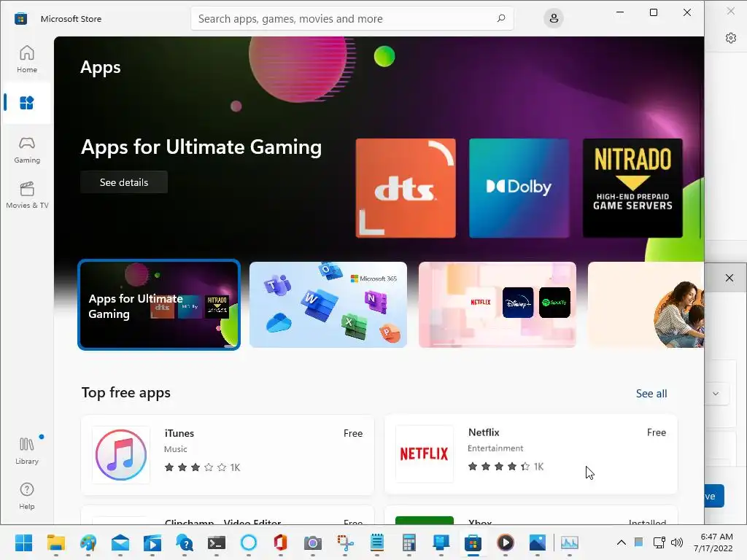Viewport: 747px width, 560px height.
Task: Click Microsoft Store taskbar icon
Action: (473, 542)
